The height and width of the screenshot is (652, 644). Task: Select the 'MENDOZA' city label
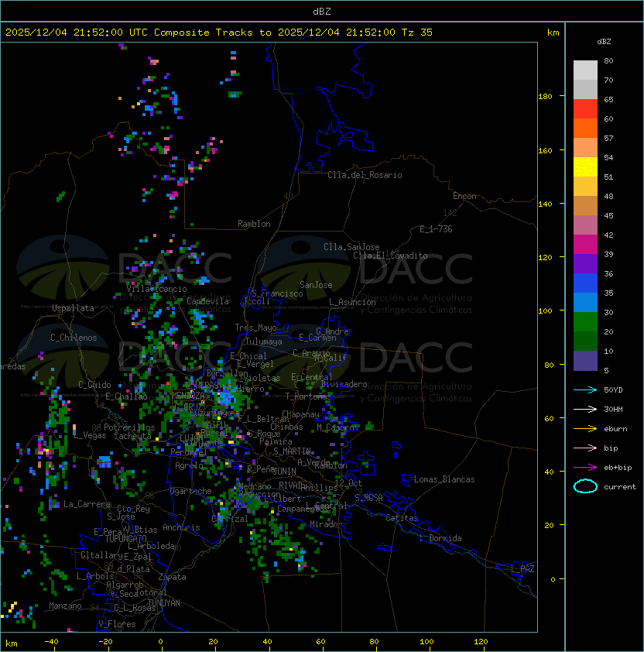(188, 396)
